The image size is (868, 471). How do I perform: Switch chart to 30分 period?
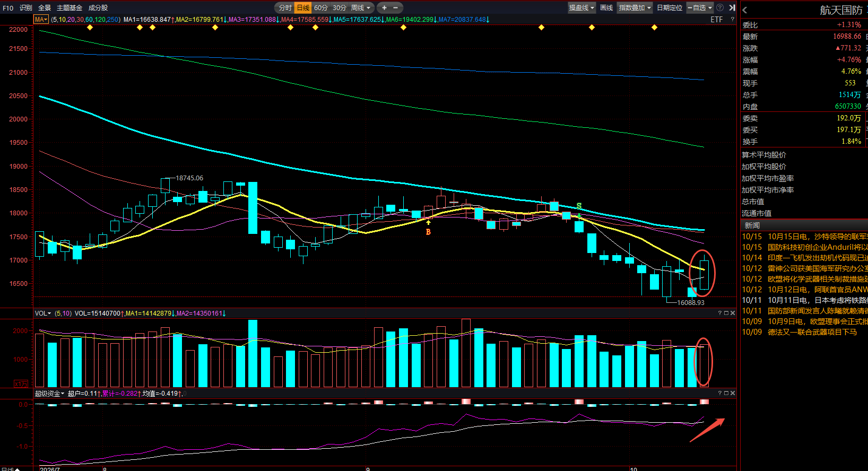tap(340, 7)
